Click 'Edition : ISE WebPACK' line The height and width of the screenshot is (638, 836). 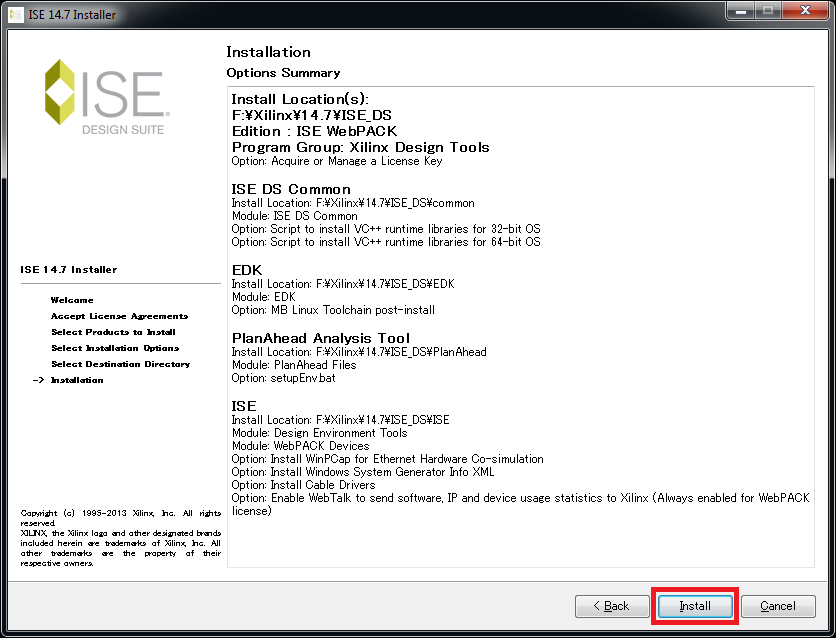[315, 131]
